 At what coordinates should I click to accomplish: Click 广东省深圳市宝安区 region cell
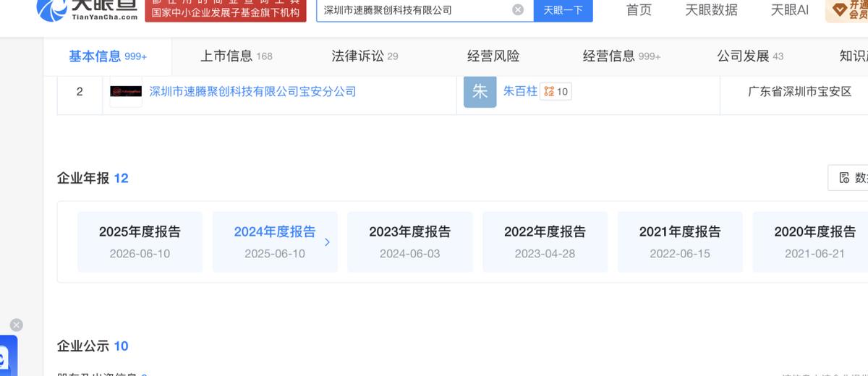[799, 92]
